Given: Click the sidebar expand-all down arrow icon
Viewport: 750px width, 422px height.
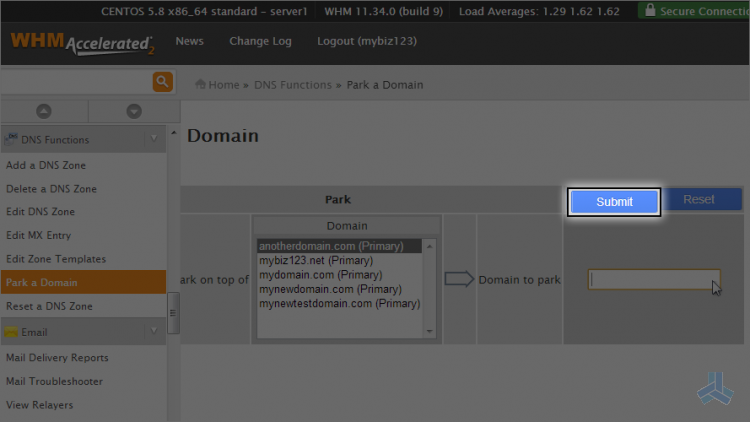Looking at the screenshot, I should coord(134,111).
